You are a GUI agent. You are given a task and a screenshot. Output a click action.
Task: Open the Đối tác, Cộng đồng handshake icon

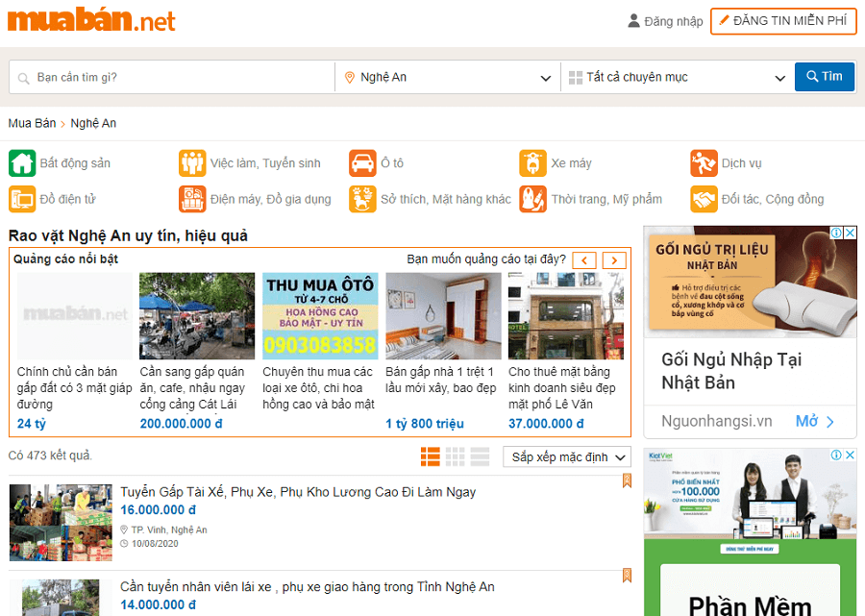coord(704,199)
